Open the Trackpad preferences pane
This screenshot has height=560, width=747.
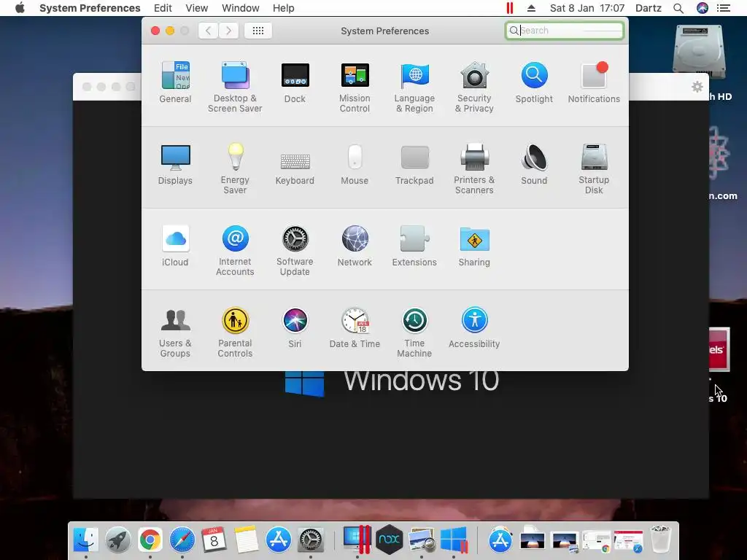point(414,164)
